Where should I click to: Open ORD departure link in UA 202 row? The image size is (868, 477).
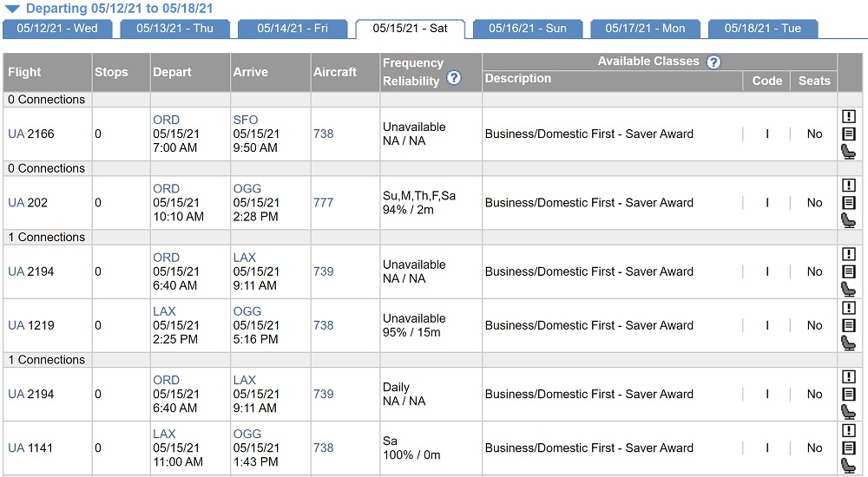point(166,189)
